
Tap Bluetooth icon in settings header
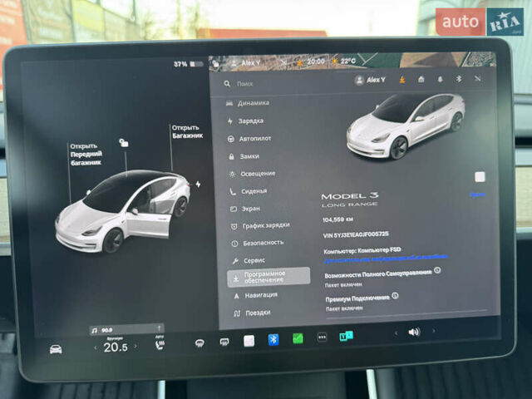[x=459, y=79]
